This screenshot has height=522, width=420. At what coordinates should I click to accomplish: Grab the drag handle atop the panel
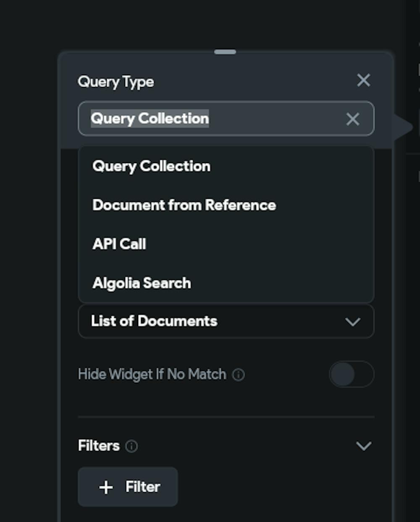225,52
